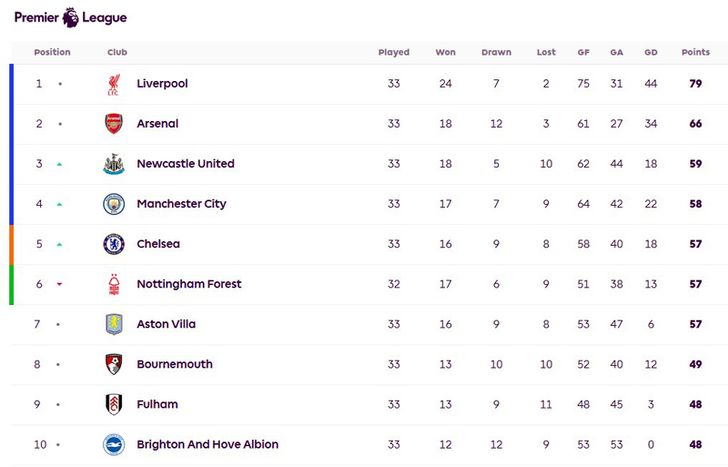Click Newcastle United's green up-arrow position indicator

click(x=59, y=164)
